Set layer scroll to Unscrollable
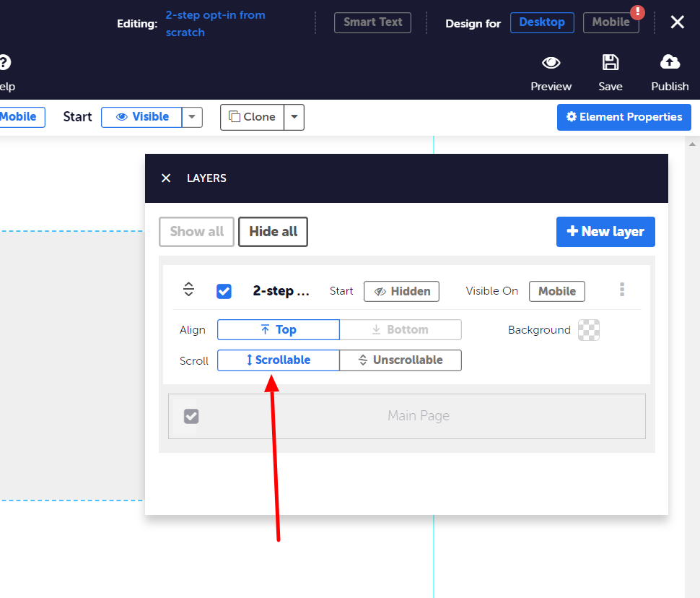Screen dimensions: 700x598 pyautogui.click(x=401, y=360)
